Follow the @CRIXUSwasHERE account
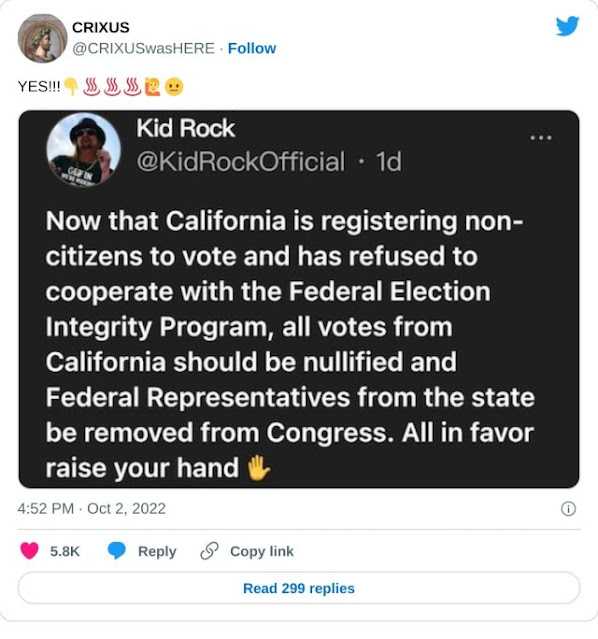Screen dimensions: 598x639 tap(252, 48)
